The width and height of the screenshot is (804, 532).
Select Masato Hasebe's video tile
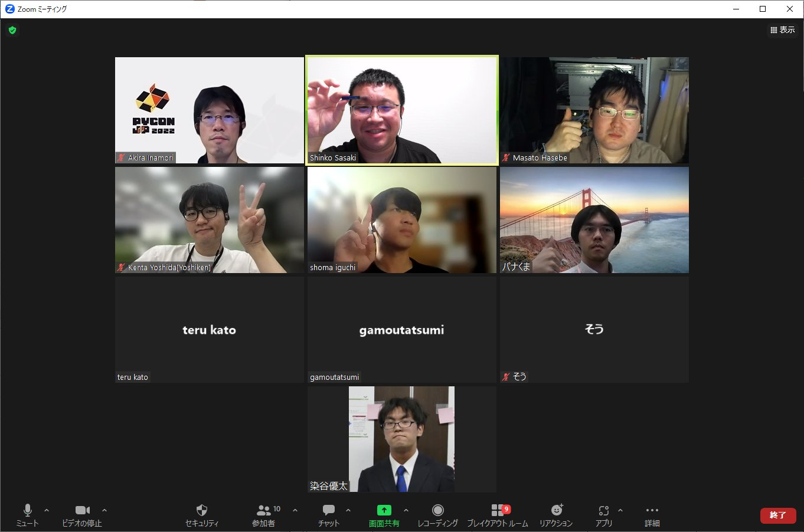594,110
